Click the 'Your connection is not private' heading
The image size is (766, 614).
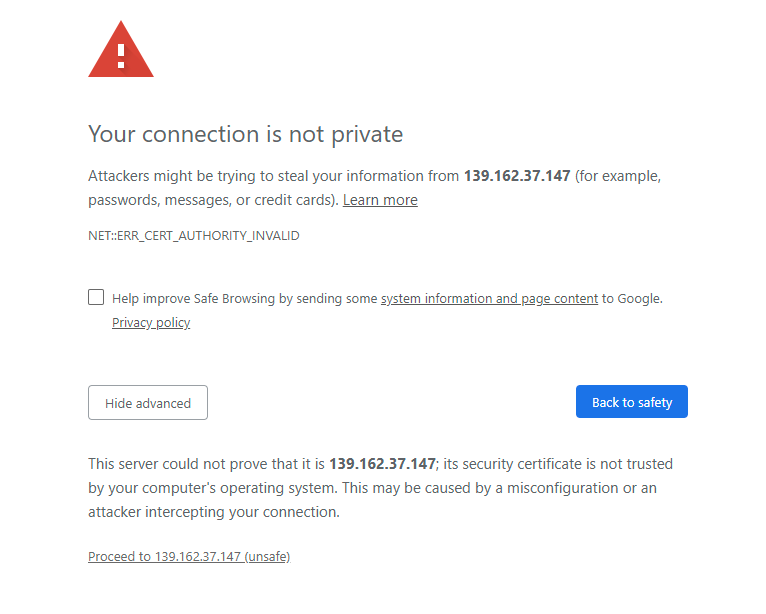tap(245, 134)
